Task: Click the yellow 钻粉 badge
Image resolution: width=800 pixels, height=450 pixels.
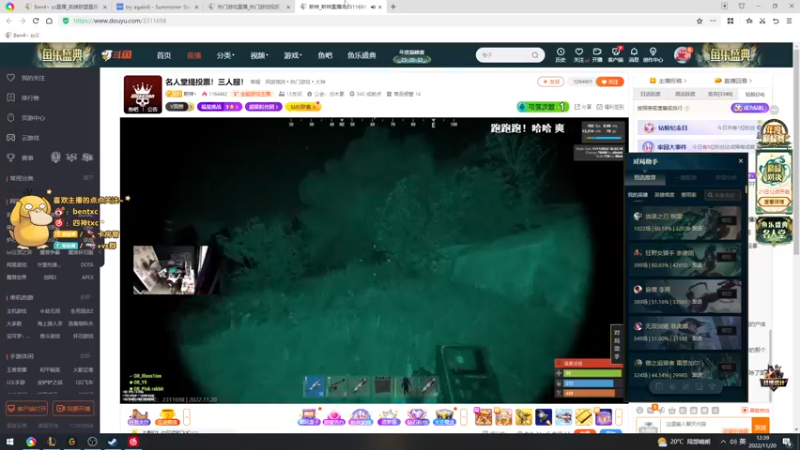Action: [x=303, y=107]
